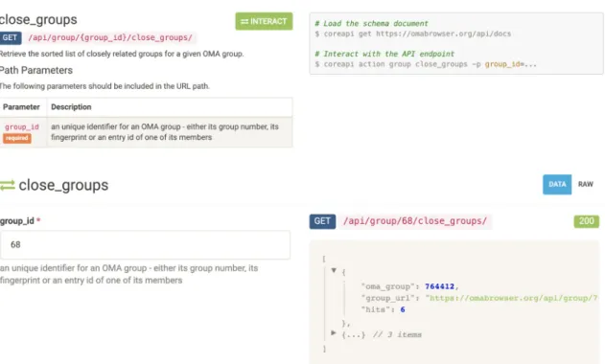
Task: Select the /api/group/{group_id}/close_groups/ endpoint path
Action: coord(110,37)
